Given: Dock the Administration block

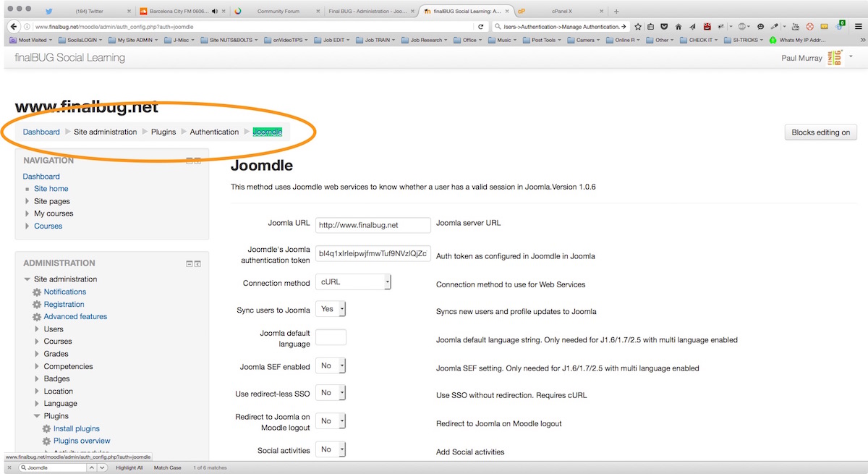Looking at the screenshot, I should 197,264.
